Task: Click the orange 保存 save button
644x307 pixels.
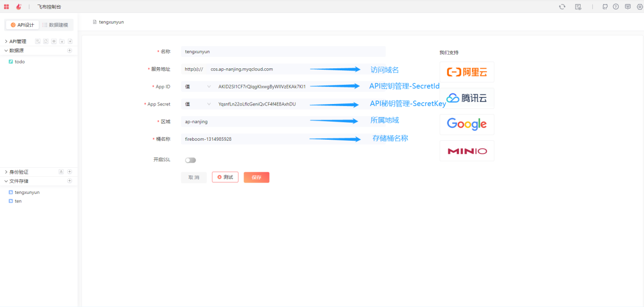Action: (x=257, y=177)
